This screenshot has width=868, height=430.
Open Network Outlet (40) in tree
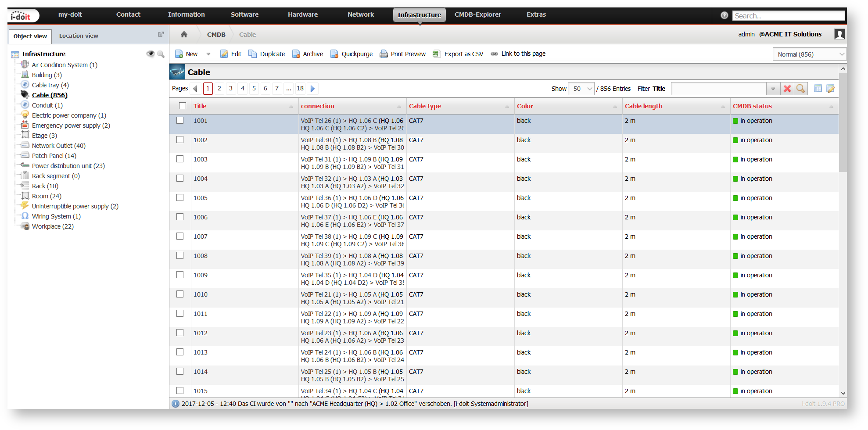(x=59, y=146)
